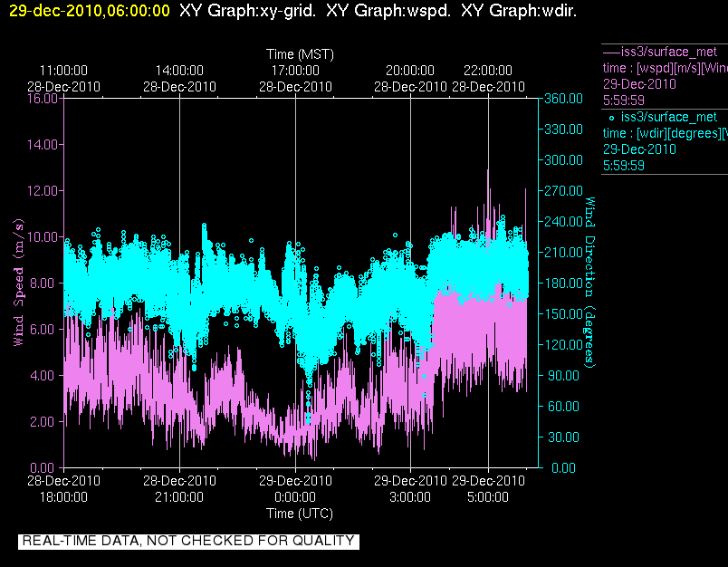This screenshot has width=728, height=567.
Task: Click the yellow 29-dec-2010,06:00:00 timestamp
Action: tap(90, 10)
